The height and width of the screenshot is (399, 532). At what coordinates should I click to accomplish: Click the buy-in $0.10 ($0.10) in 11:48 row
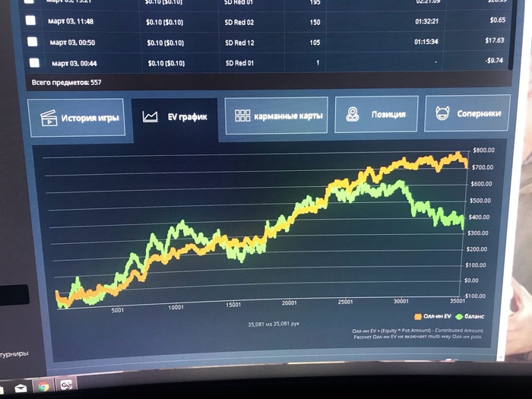165,22
